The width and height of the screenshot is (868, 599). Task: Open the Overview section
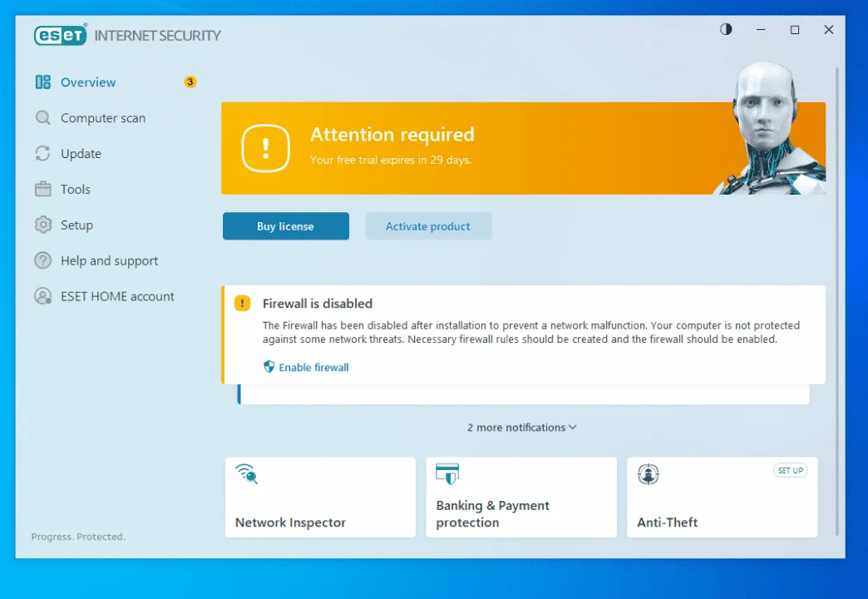[88, 82]
